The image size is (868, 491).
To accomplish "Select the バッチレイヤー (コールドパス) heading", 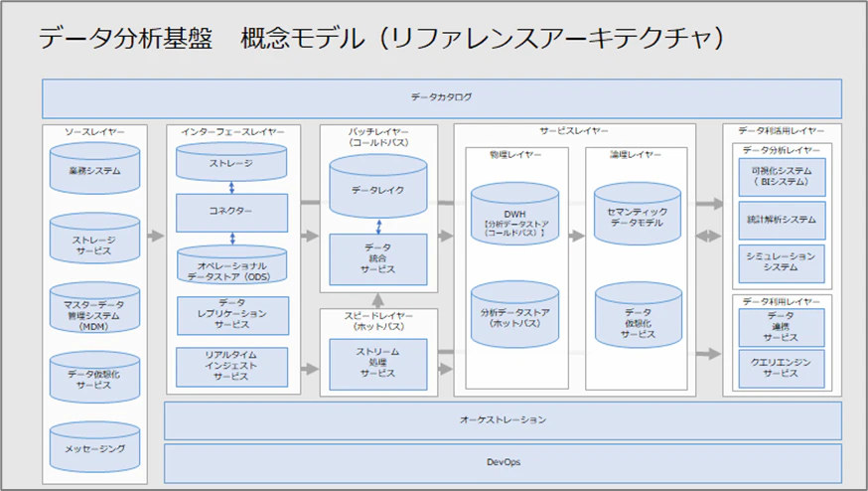I will [x=378, y=137].
